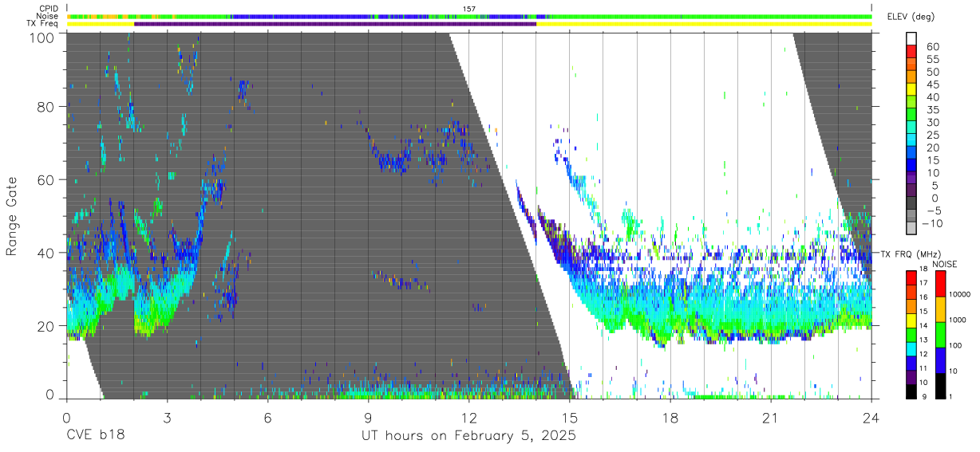Click the y-axis tick label "20"
This screenshot has height=452, width=980.
point(46,326)
